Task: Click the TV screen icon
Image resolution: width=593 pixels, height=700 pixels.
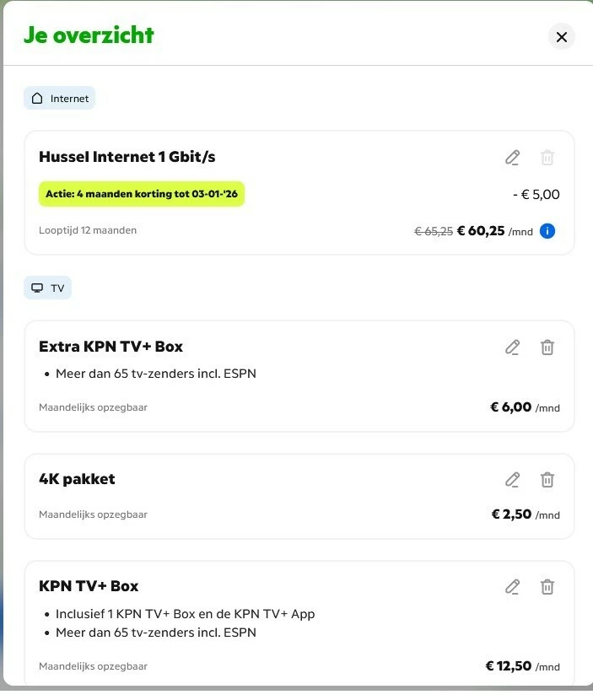Action: pyautogui.click(x=37, y=288)
